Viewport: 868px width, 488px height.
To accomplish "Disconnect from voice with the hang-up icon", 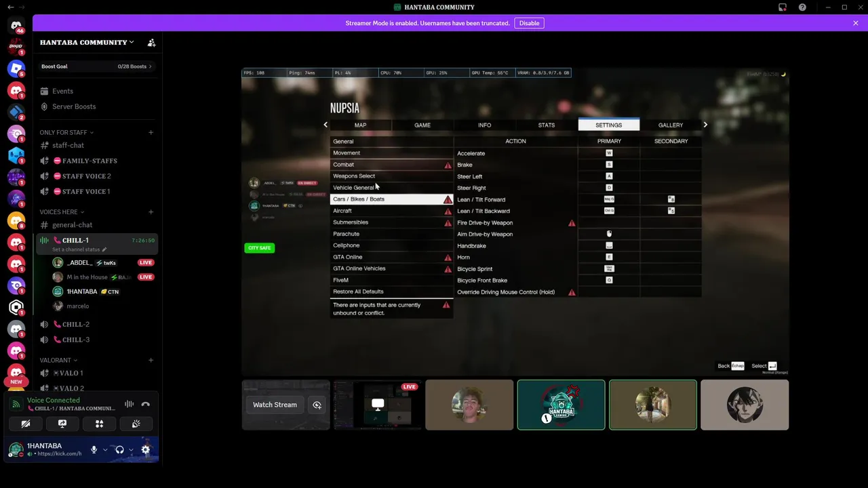I will (x=145, y=404).
